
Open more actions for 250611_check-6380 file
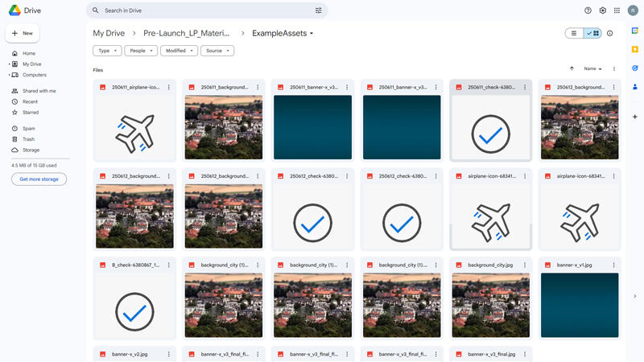click(x=525, y=87)
